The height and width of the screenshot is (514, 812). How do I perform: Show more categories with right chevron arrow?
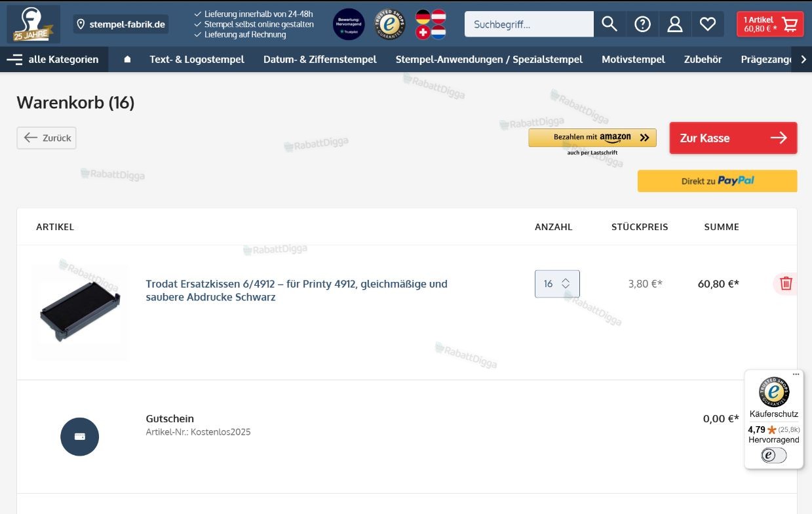coord(803,59)
